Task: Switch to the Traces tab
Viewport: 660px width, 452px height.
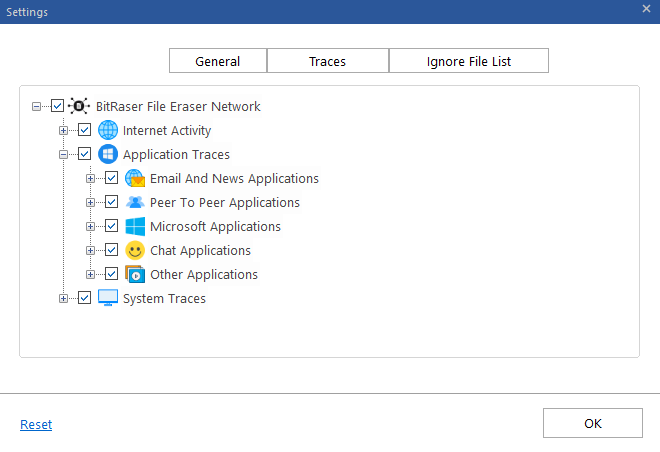Action: point(327,61)
